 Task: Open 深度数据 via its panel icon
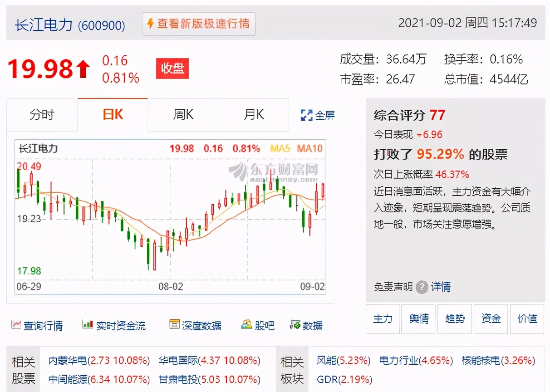174,325
